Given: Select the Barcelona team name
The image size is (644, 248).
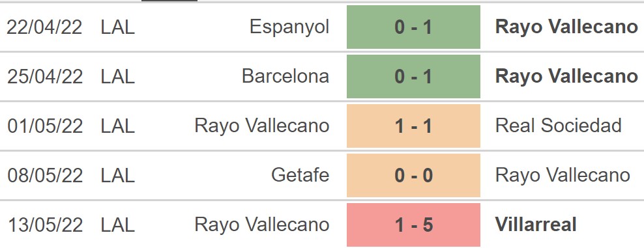Looking at the screenshot, I should coord(285,76).
